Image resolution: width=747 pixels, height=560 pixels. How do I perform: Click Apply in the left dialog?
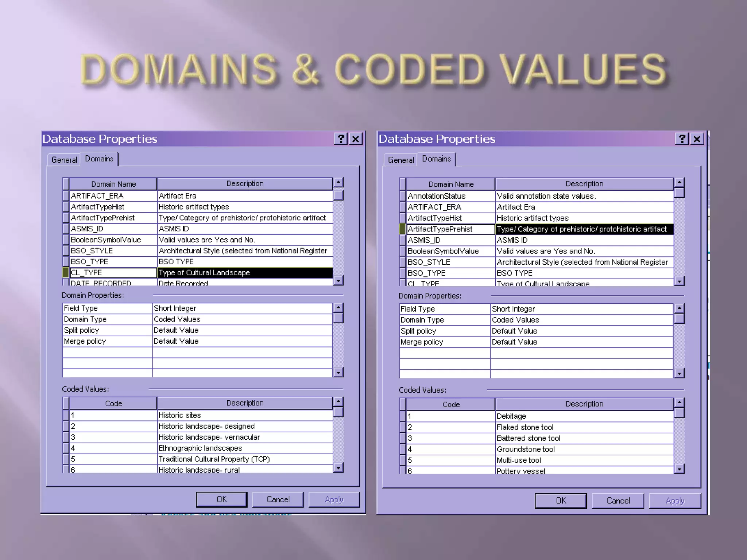[x=334, y=499]
